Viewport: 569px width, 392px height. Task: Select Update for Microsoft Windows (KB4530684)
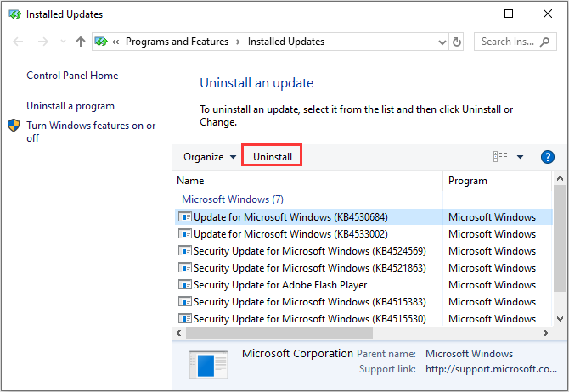pos(363,217)
